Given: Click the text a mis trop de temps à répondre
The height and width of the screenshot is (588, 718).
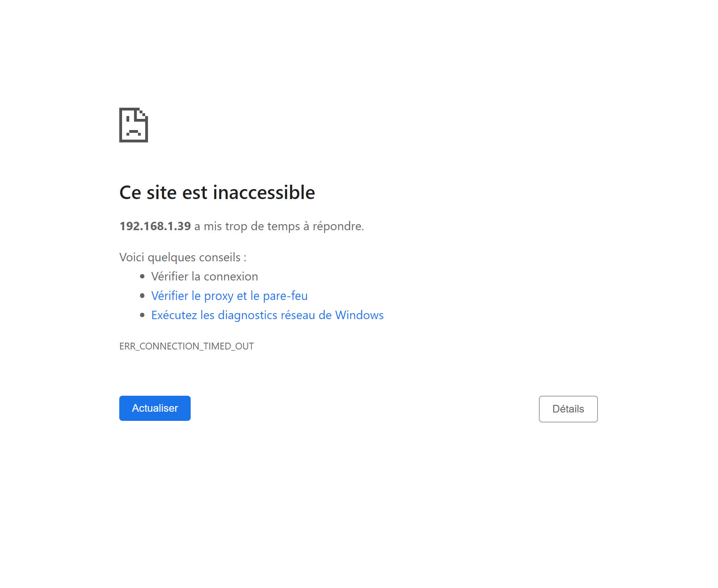Looking at the screenshot, I should (279, 226).
